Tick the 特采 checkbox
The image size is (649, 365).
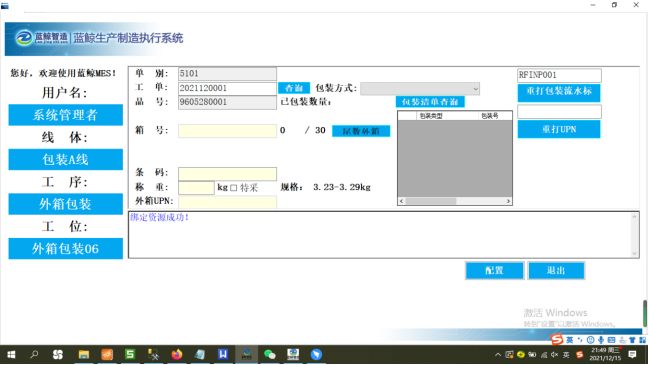pyautogui.click(x=233, y=188)
